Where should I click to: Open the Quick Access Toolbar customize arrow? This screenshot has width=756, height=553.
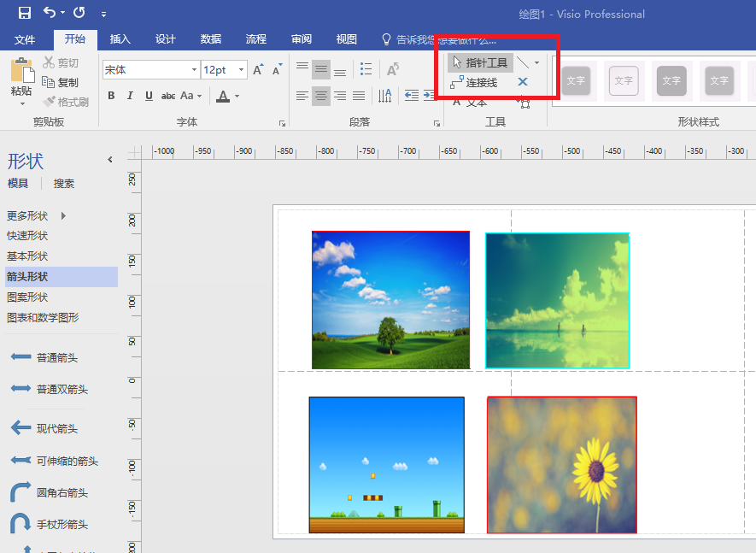coord(103,15)
